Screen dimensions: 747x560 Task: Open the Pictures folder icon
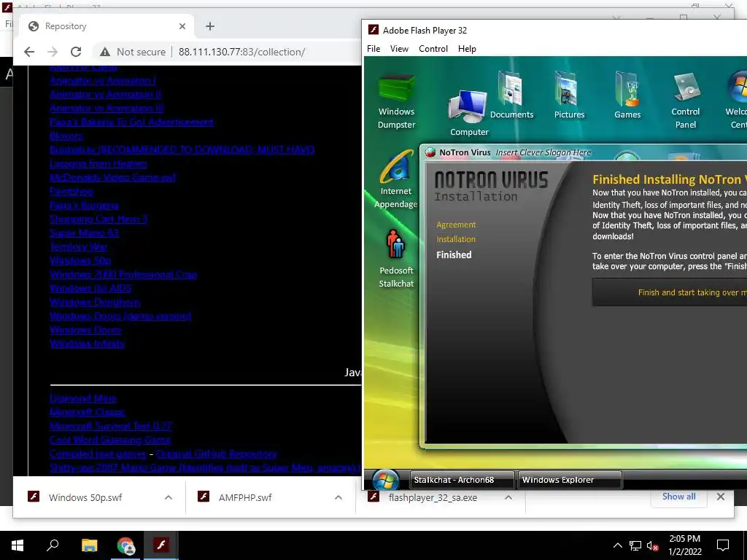click(569, 95)
